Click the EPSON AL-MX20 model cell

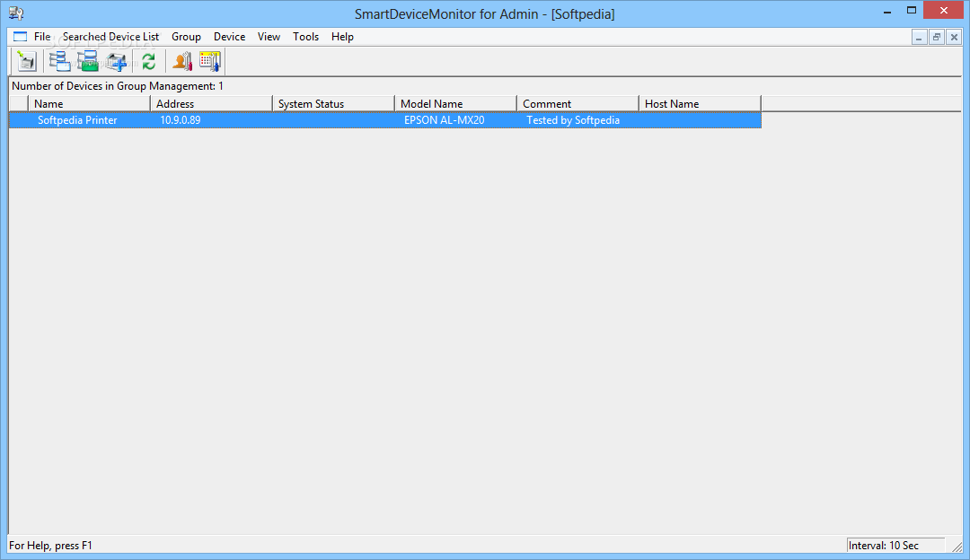[x=445, y=120]
